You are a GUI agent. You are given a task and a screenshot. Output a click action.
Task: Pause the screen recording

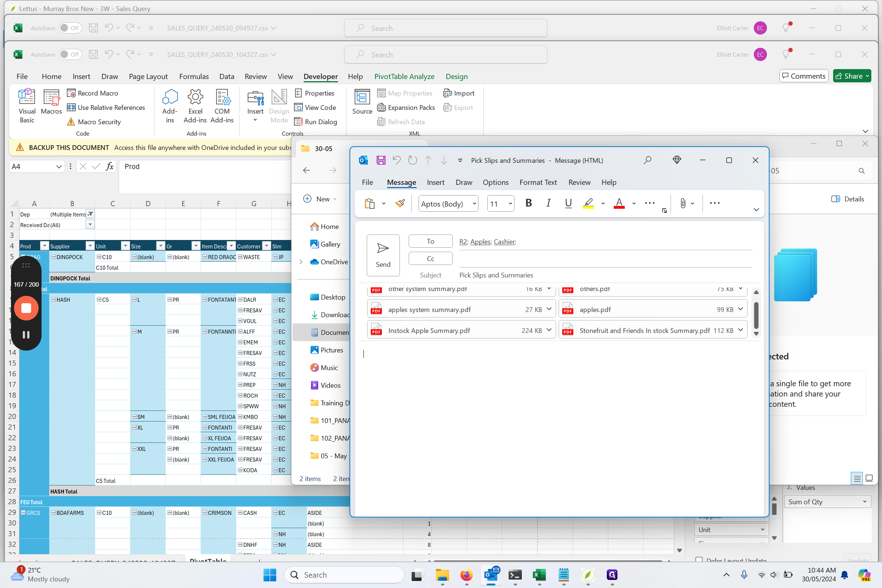26,334
